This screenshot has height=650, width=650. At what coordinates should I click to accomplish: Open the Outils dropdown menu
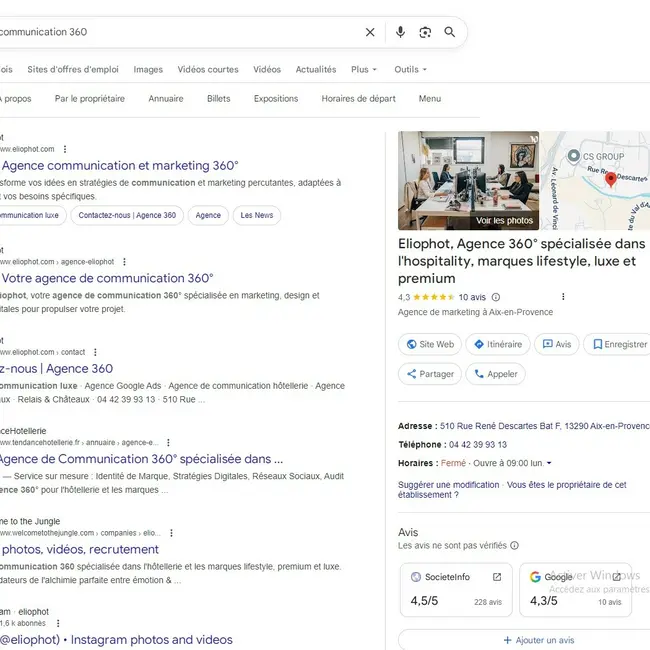point(410,70)
